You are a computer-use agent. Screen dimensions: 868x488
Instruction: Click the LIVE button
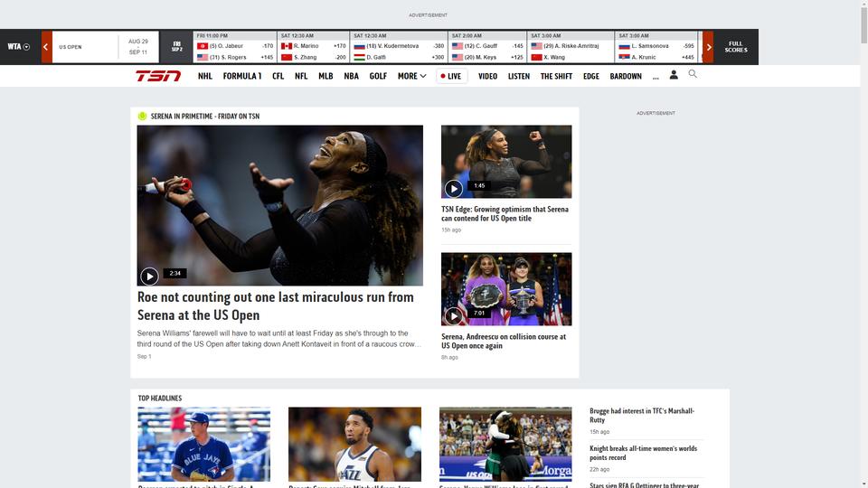pyautogui.click(x=452, y=76)
